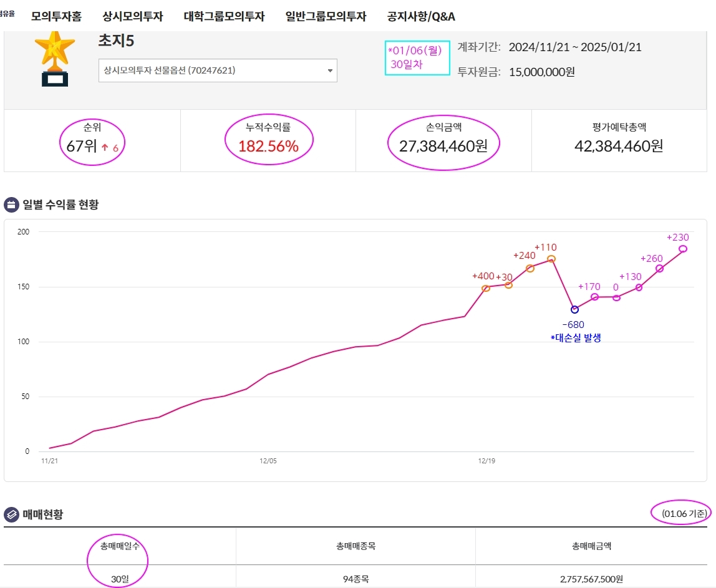Click the 27,384,460원 profit amount
Image resolution: width=716 pixels, height=588 pixels.
(443, 146)
